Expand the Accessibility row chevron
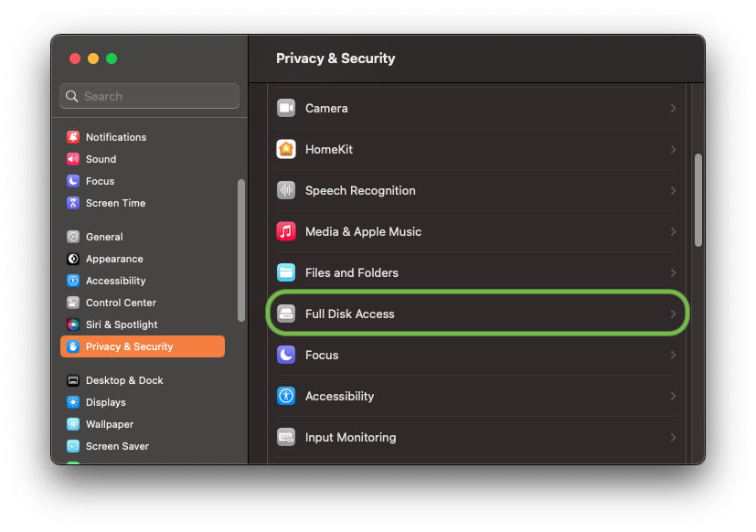Image resolution: width=756 pixels, height=532 pixels. [673, 397]
